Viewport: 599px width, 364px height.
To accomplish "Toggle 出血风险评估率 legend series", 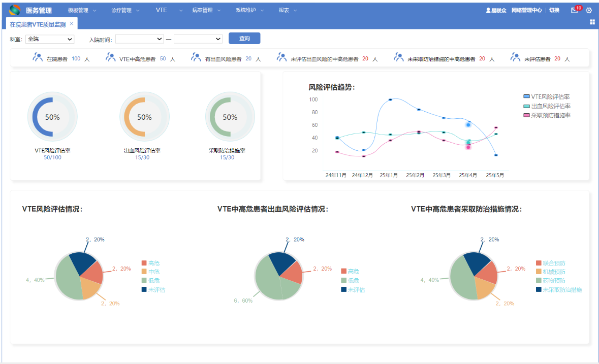I will click(547, 106).
